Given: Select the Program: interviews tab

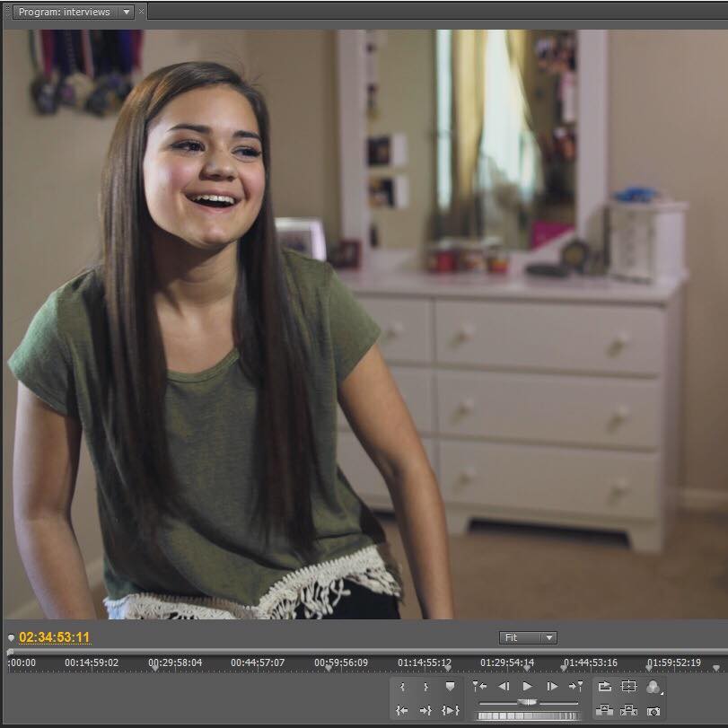Looking at the screenshot, I should pos(65,12).
